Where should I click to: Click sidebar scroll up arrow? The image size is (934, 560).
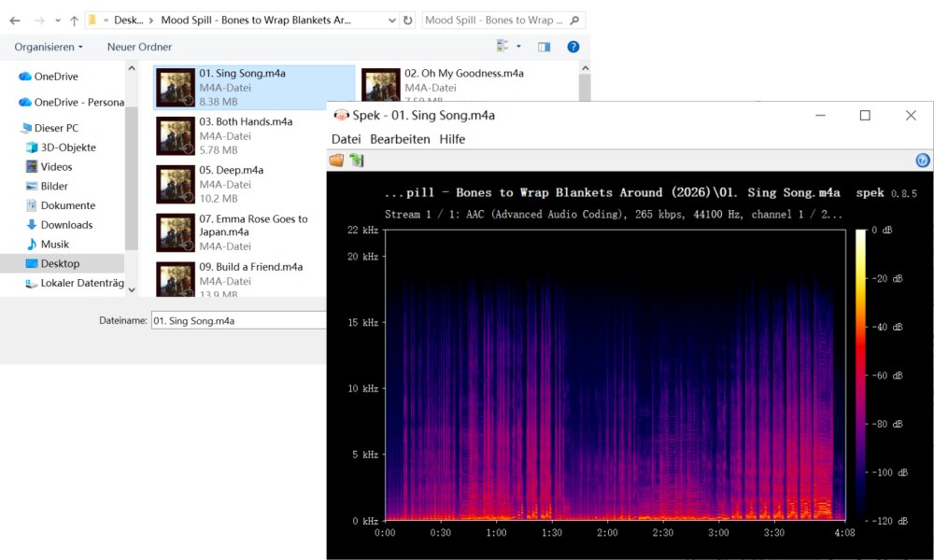coord(132,68)
